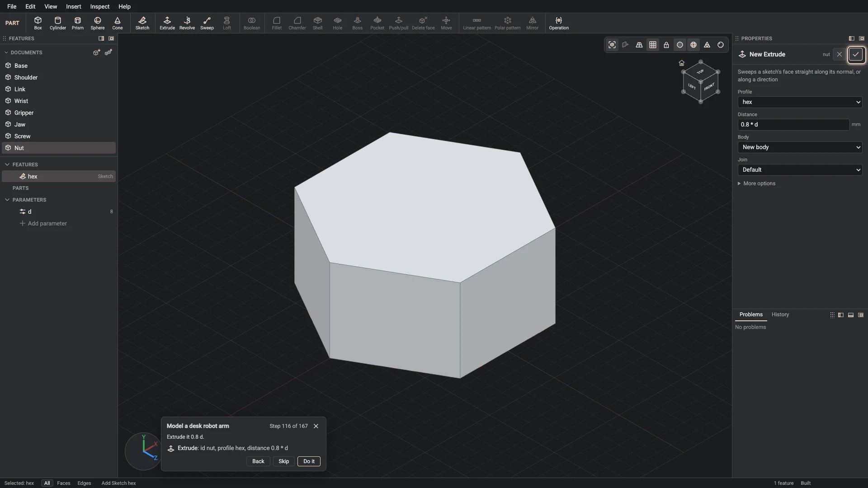Toggle the grid display
Image resolution: width=868 pixels, height=488 pixels.
pos(653,45)
